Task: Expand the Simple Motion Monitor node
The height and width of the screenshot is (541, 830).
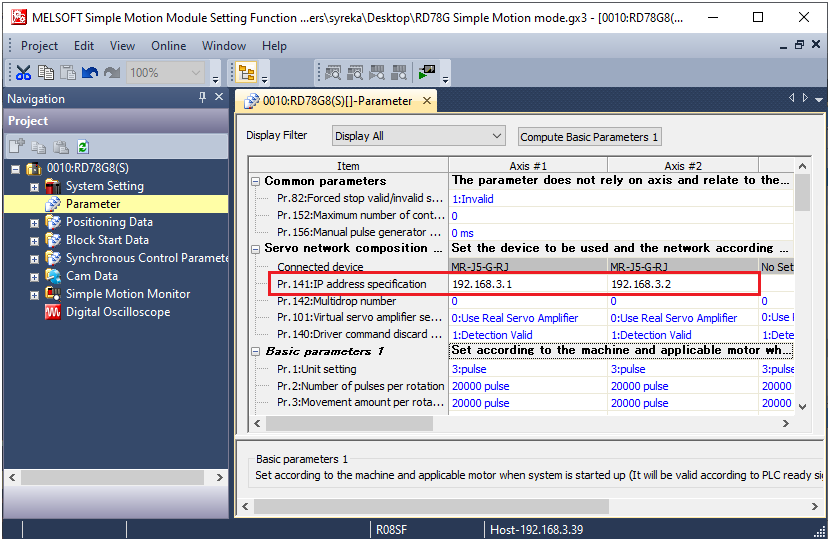Action: tap(34, 295)
